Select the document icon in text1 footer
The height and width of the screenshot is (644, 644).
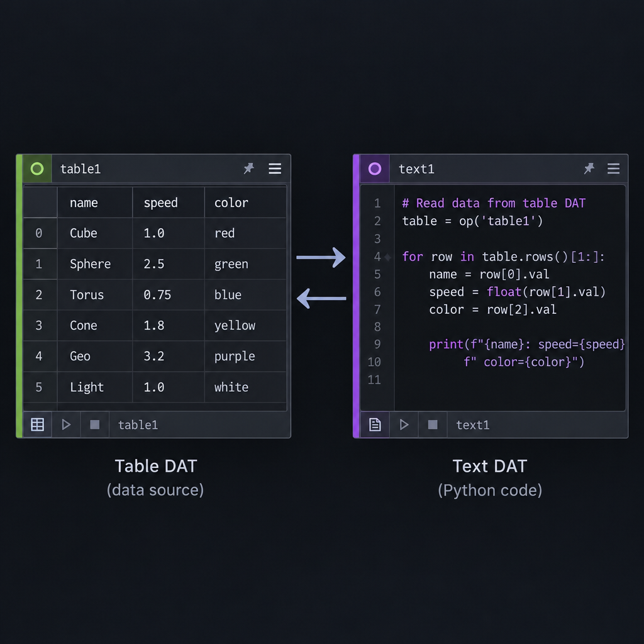pyautogui.click(x=375, y=425)
